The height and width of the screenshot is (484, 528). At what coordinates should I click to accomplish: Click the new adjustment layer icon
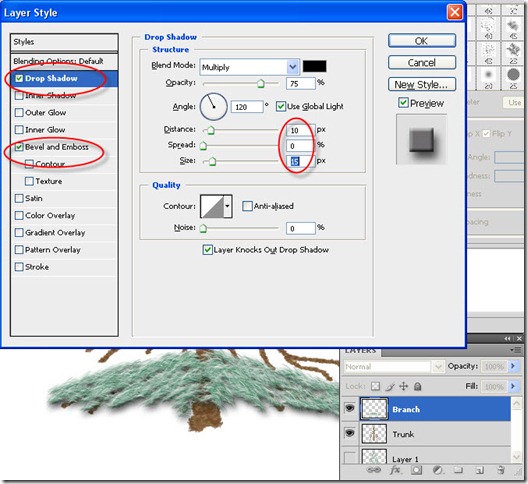coord(438,470)
